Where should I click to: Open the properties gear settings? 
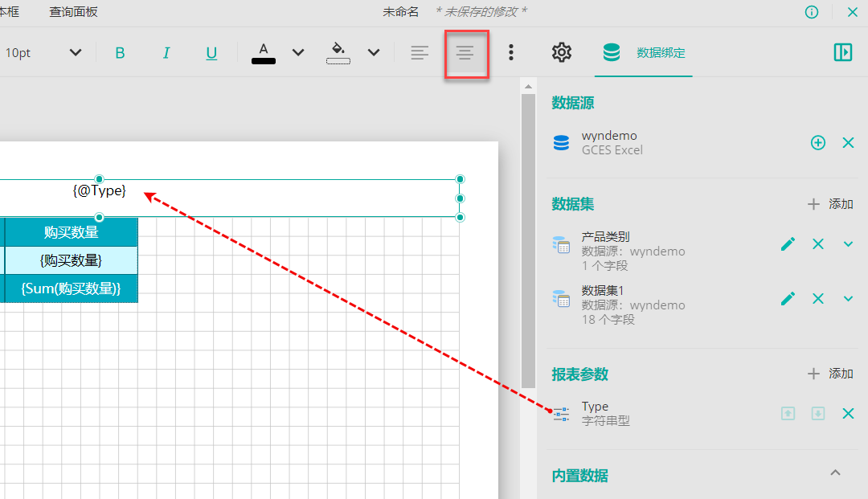(x=561, y=53)
